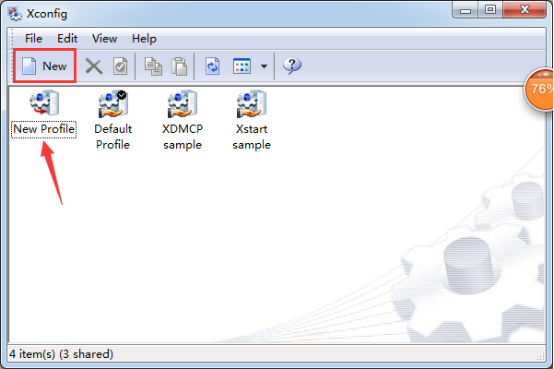This screenshot has height=369, width=554.
Task: Open the View menu
Action: pyautogui.click(x=105, y=38)
